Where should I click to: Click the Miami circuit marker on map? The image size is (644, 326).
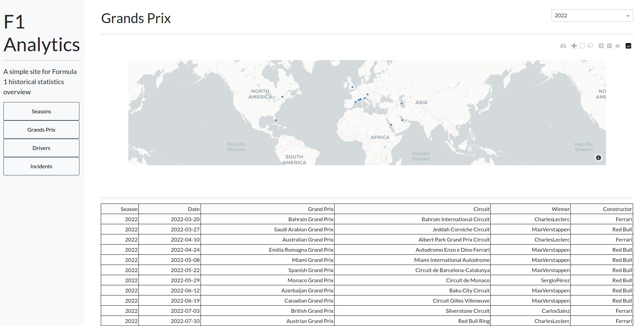click(276, 120)
